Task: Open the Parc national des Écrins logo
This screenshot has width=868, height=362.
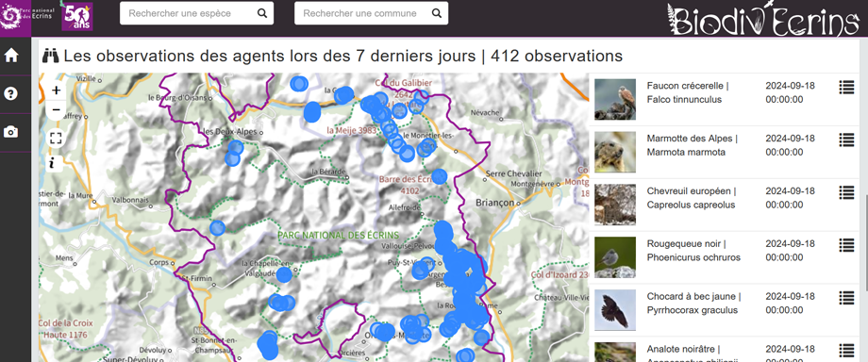Action: coord(27,17)
